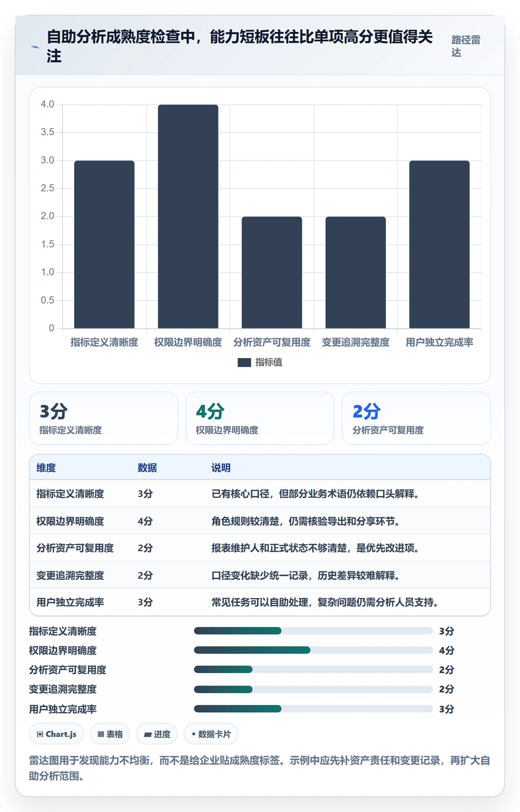Select table row 变更追溯完整度
The width and height of the screenshot is (520, 812).
tap(260, 575)
